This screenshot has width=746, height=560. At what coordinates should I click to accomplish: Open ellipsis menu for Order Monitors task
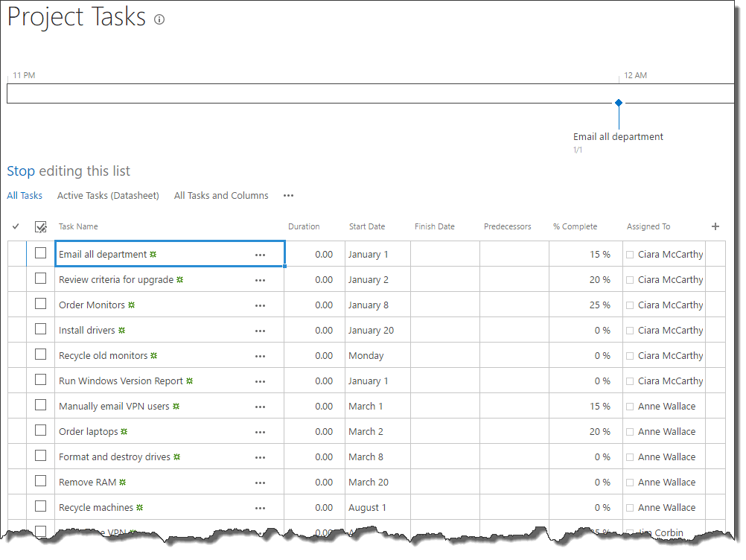coord(260,305)
